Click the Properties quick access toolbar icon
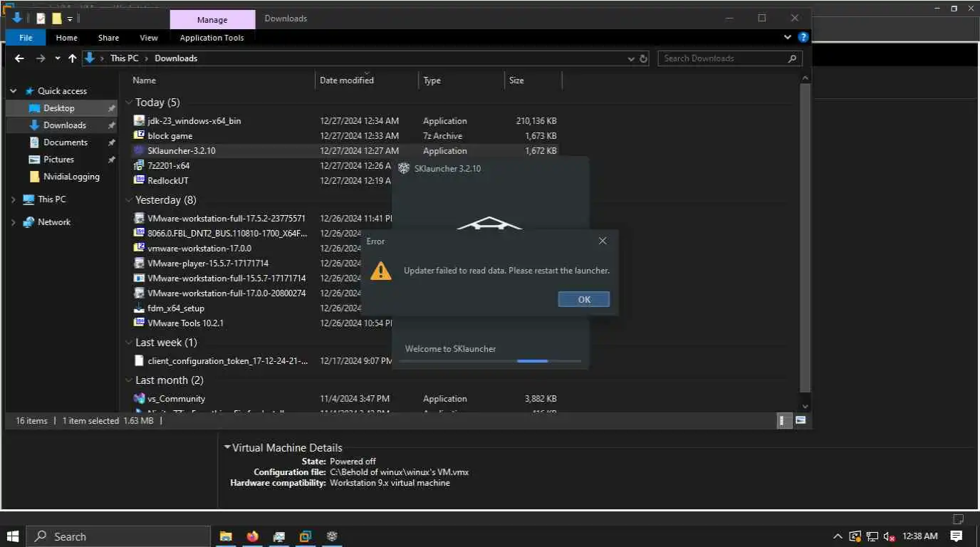The height and width of the screenshot is (547, 980). tap(41, 19)
